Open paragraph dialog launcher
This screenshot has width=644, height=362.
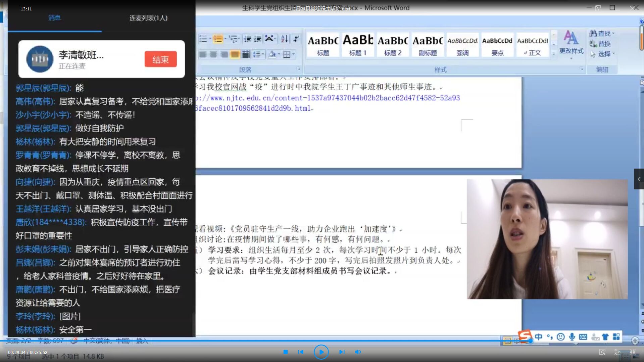[298, 69]
